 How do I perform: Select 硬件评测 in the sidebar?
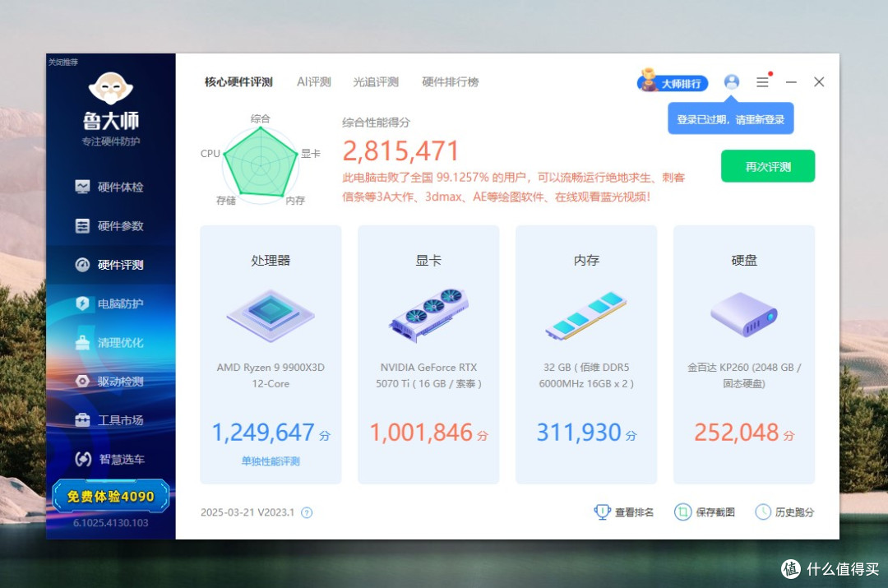[x=110, y=265]
